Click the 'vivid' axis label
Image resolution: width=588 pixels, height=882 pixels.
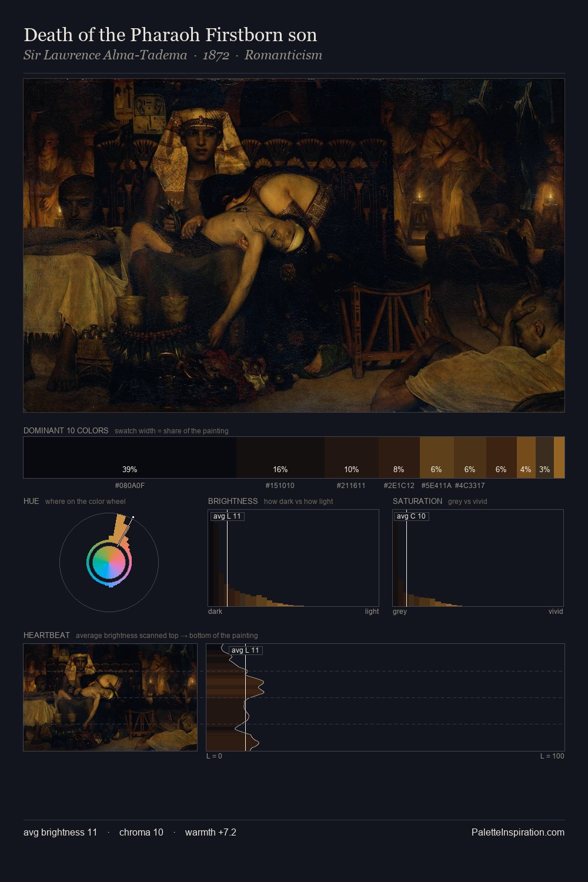pos(556,612)
